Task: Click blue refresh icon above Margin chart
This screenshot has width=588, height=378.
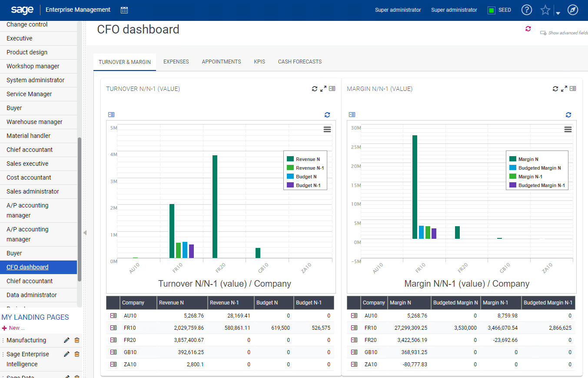Action: pos(568,115)
